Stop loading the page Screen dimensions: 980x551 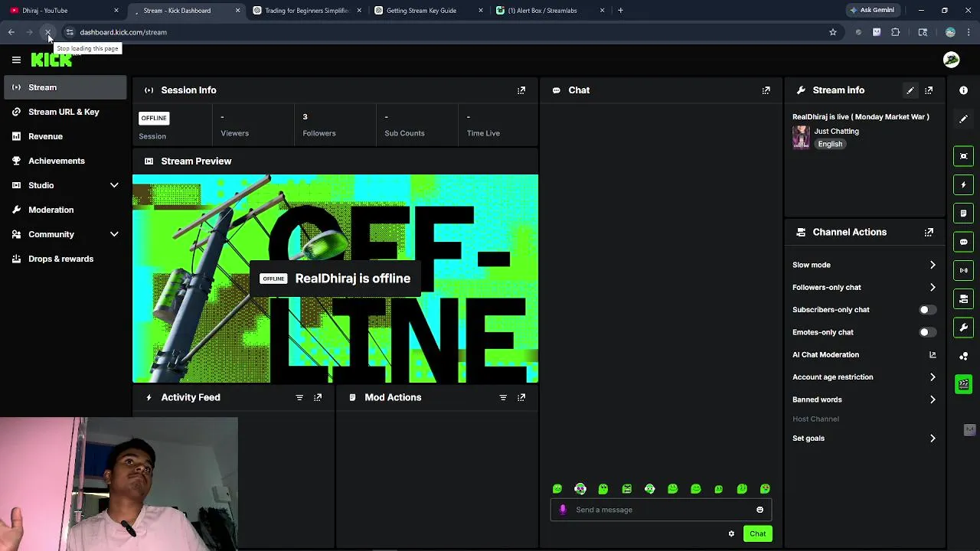point(47,32)
